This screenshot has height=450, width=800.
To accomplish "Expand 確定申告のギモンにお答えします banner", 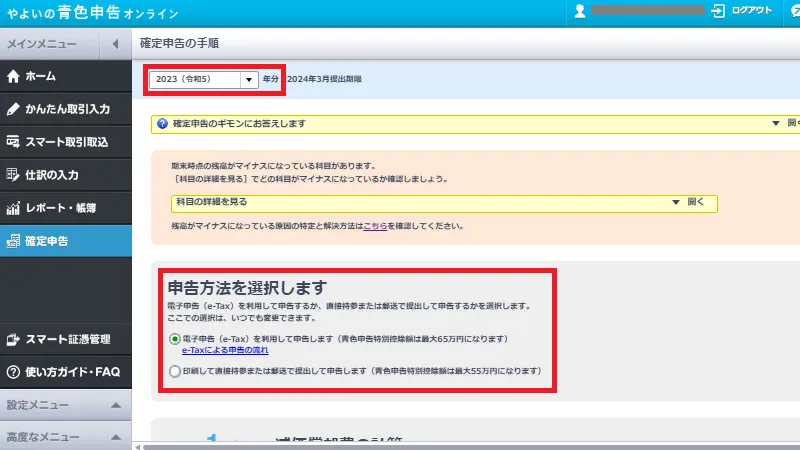I will click(x=476, y=123).
